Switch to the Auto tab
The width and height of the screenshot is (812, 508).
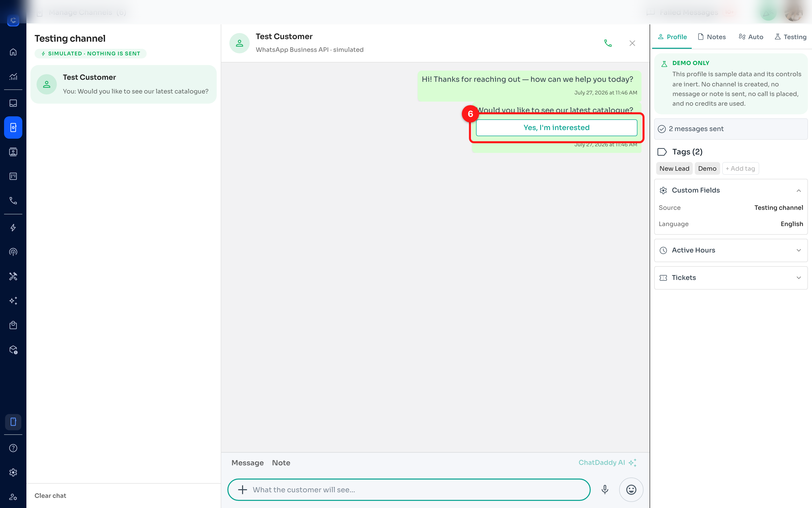(751, 37)
